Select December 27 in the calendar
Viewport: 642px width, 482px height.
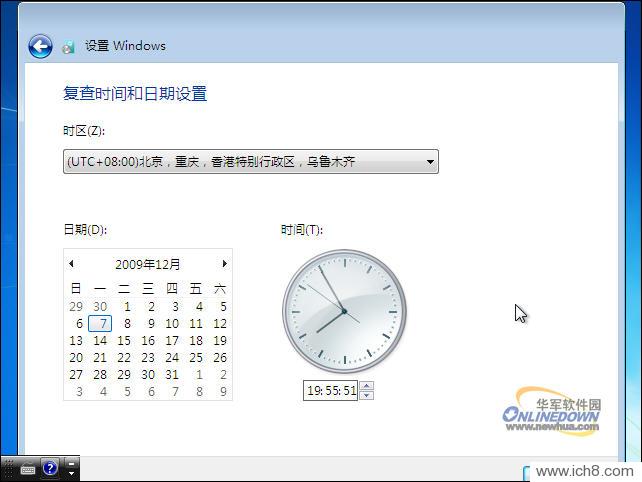point(76,375)
